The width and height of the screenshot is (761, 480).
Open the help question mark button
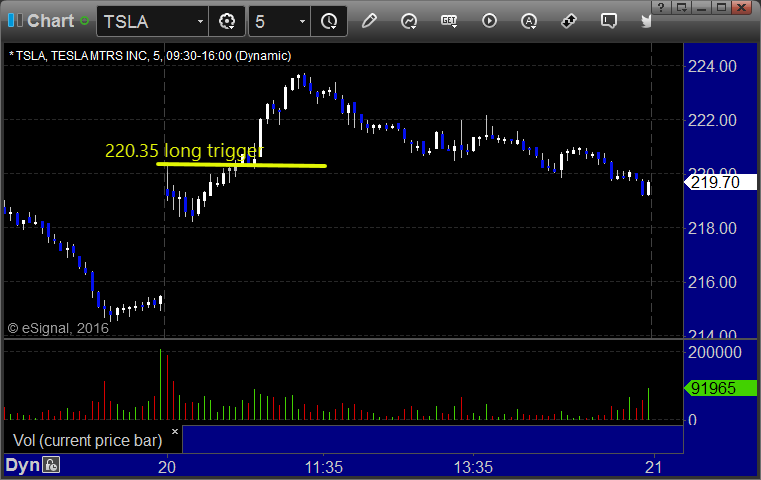click(661, 7)
